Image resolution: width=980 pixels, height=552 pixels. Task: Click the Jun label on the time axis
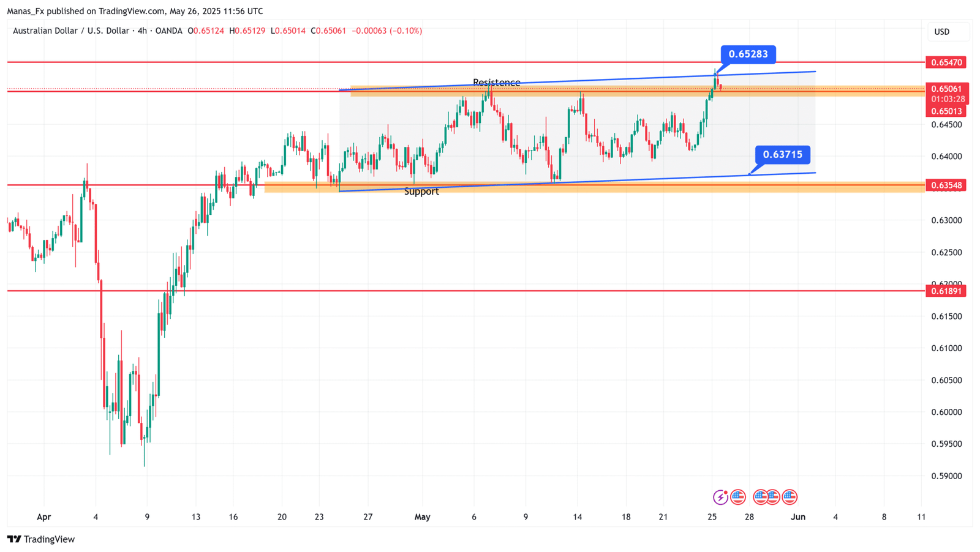pos(797,517)
